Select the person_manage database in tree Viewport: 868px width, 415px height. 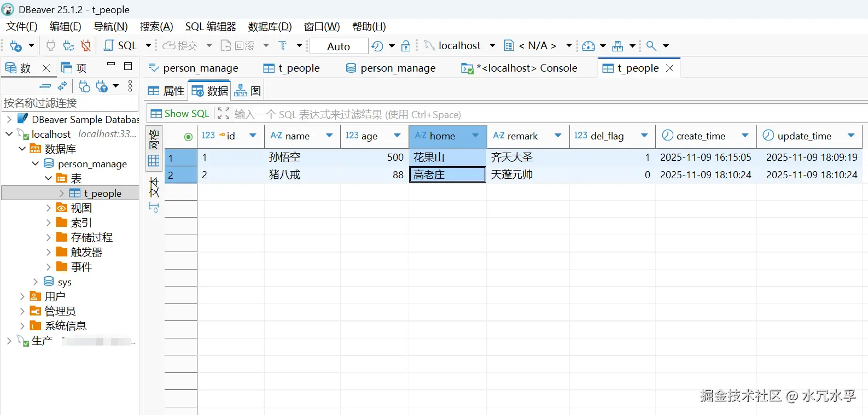pos(92,164)
